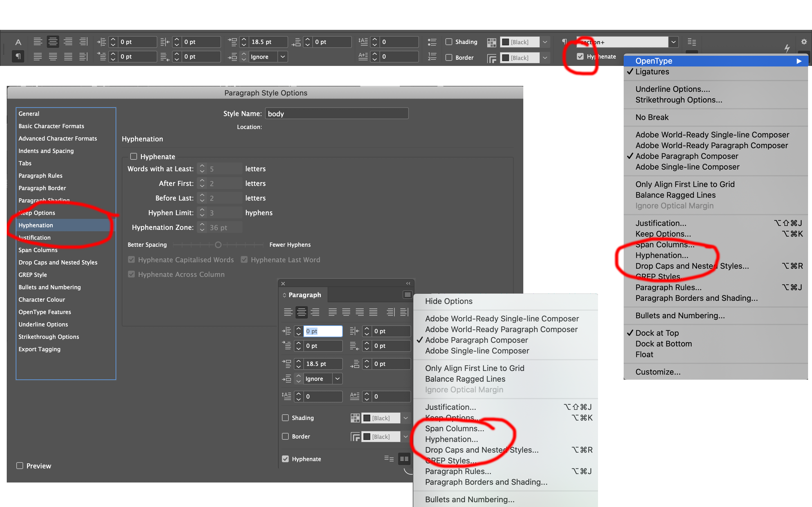
Task: Open the GREP Style section in the dialog
Action: tap(32, 275)
